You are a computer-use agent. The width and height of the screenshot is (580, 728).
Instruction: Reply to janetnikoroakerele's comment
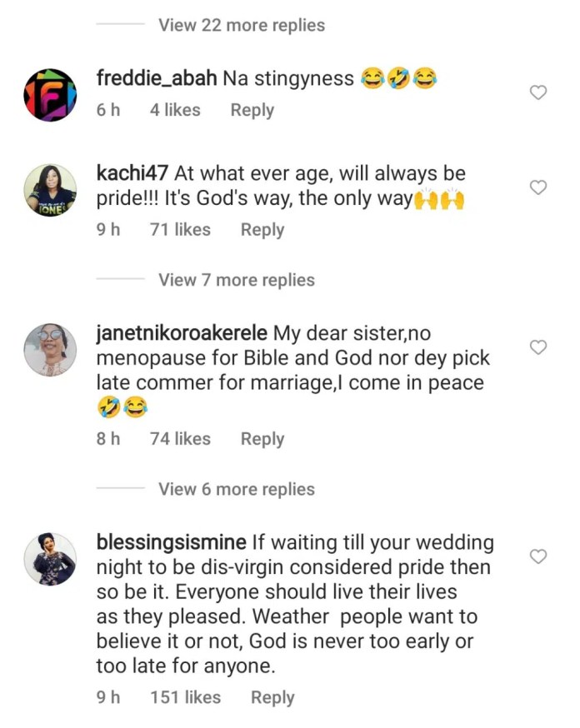262,439
